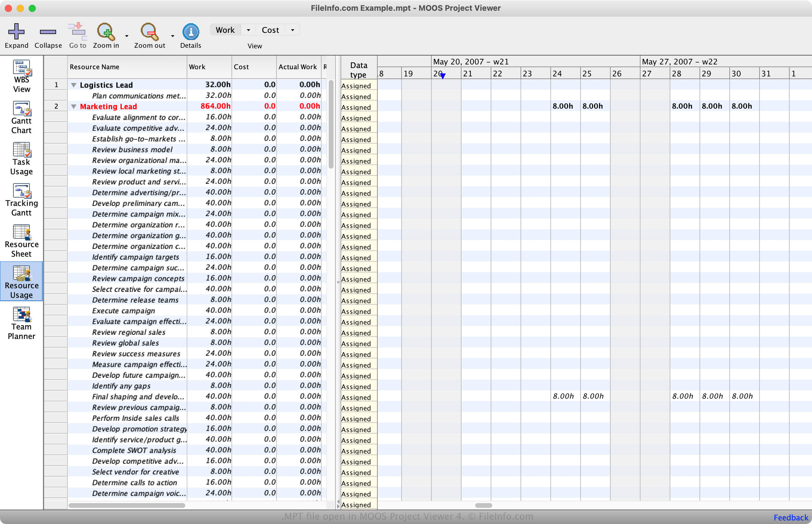812x524 pixels.
Task: Click the table's vertical scrollbar thumb
Action: [331, 124]
